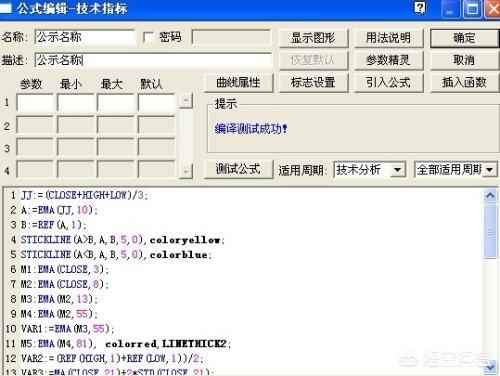500x376 pixels.
Task: Open 标志设置 settings
Action: [313, 82]
